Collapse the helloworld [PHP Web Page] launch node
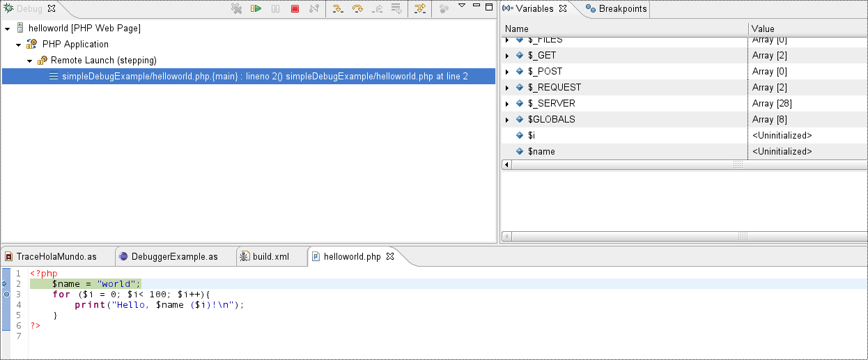The width and height of the screenshot is (868, 360). (7, 29)
